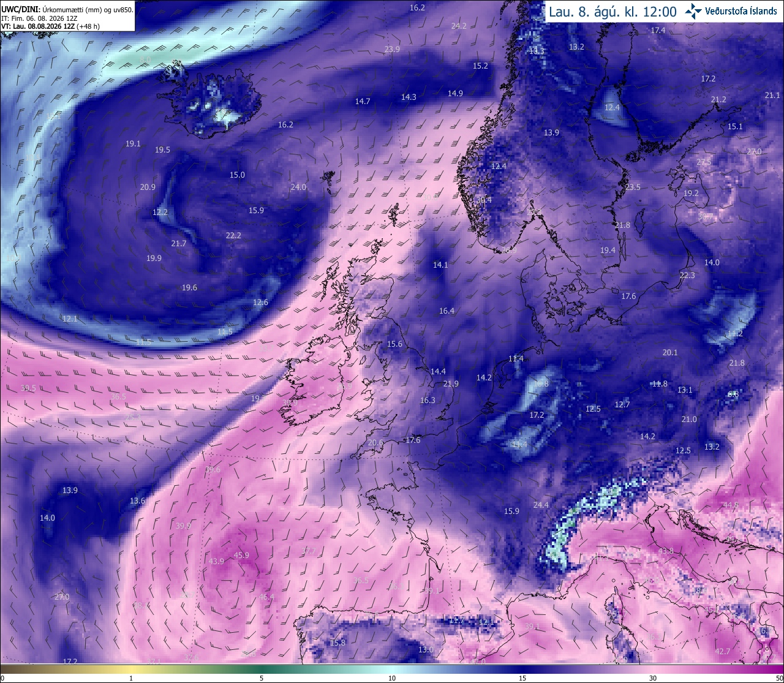The height and width of the screenshot is (683, 784).
Task: Click the 22.2 value label in the Atlantic low
Action: [x=233, y=235]
